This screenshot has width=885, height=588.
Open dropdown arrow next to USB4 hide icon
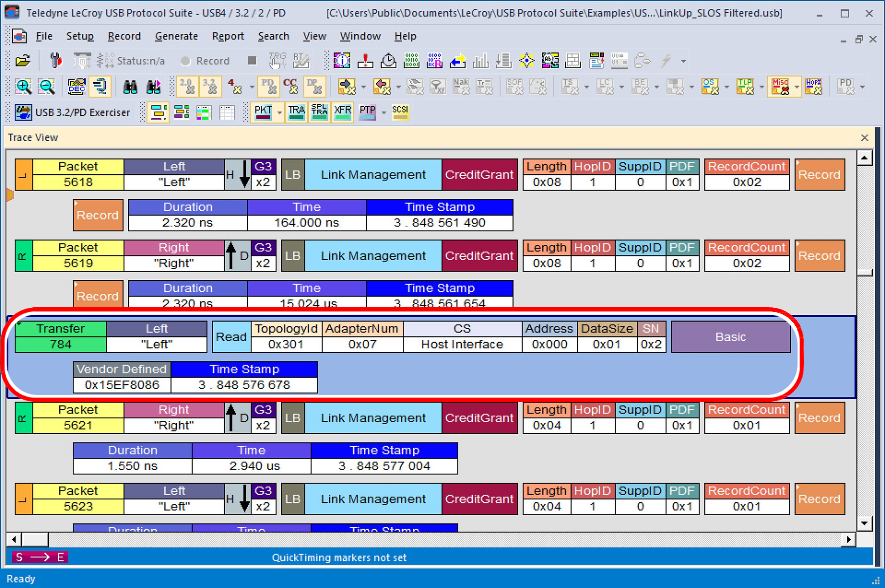coord(252,87)
